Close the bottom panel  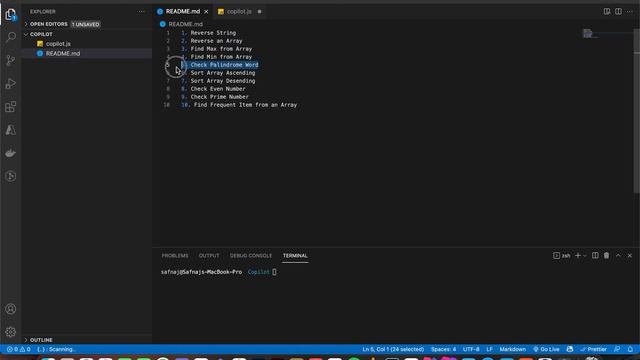630,256
